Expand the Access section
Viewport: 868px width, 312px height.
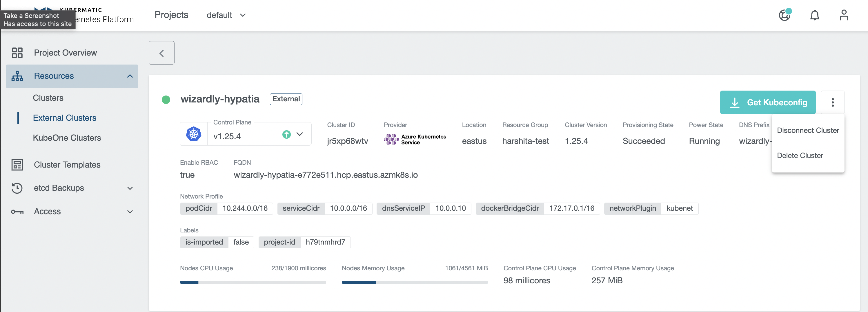pos(130,211)
